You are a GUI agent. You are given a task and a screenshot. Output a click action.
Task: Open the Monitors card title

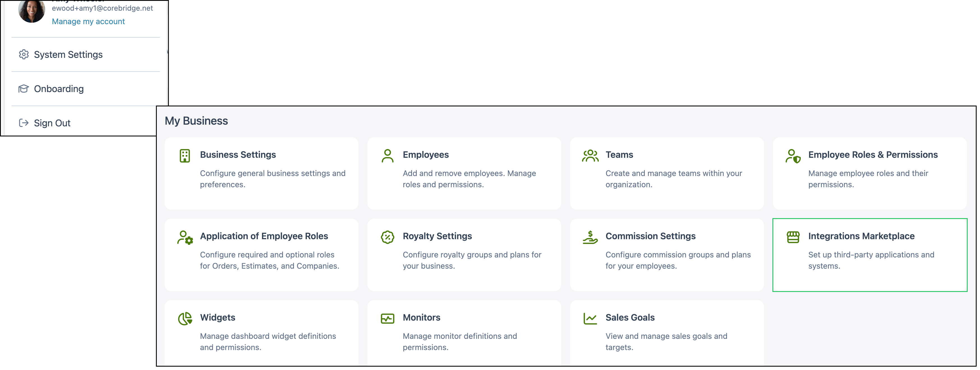tap(422, 318)
